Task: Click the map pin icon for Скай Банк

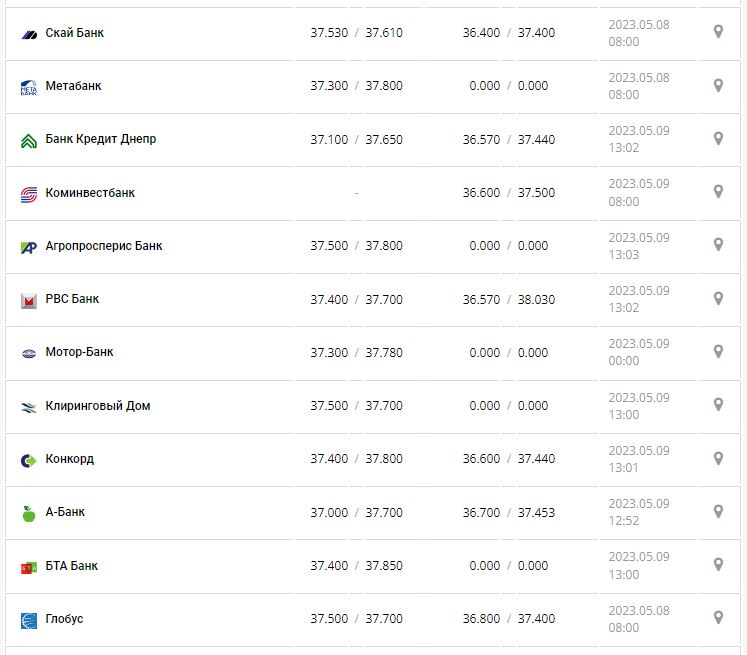Action: [x=718, y=32]
